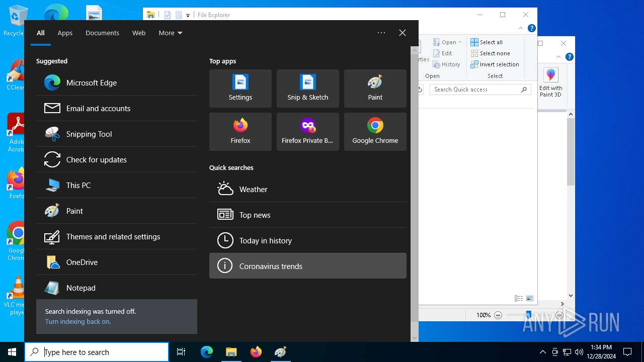Open search options ellipsis menu

pos(381,33)
